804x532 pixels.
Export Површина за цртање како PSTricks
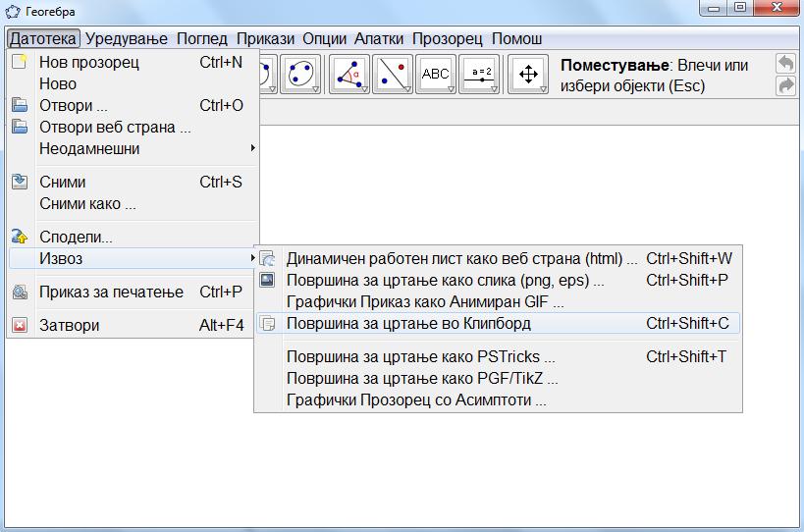coord(498,356)
